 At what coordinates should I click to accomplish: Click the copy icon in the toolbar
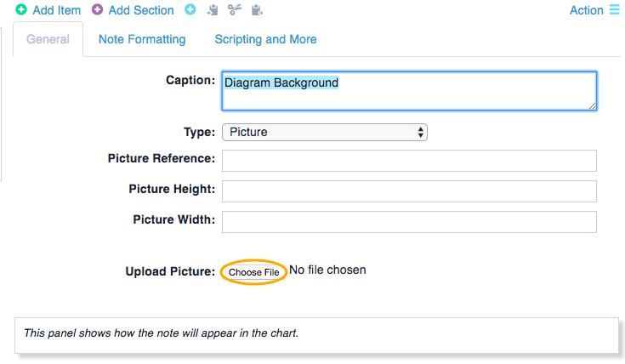[213, 10]
